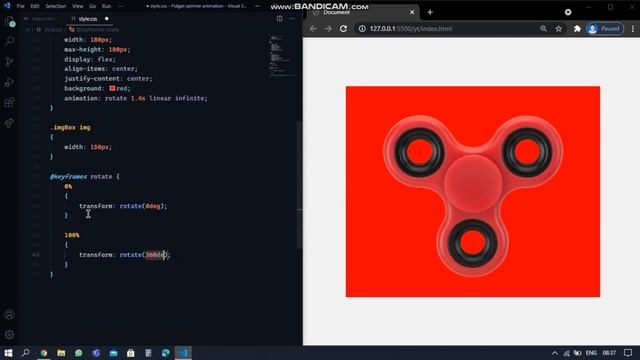Switch to Visual Studio Code in the taskbar
This screenshot has height=360, width=640.
pyautogui.click(x=183, y=353)
